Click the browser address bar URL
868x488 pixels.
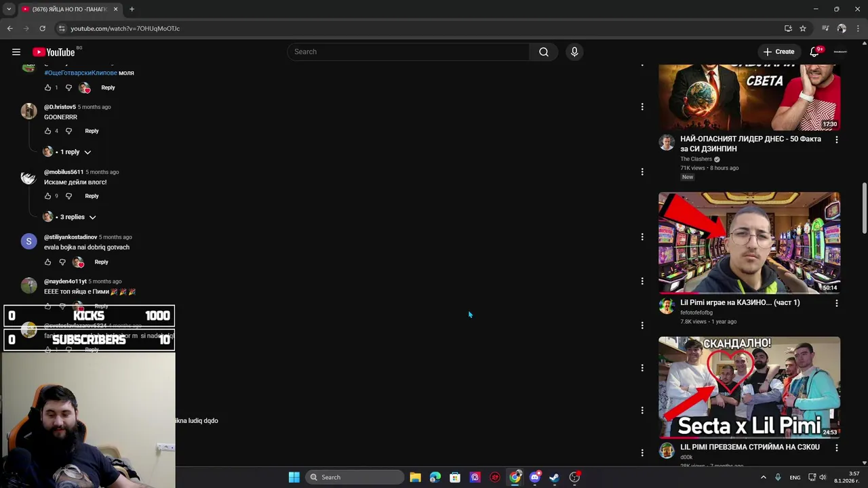click(x=125, y=28)
